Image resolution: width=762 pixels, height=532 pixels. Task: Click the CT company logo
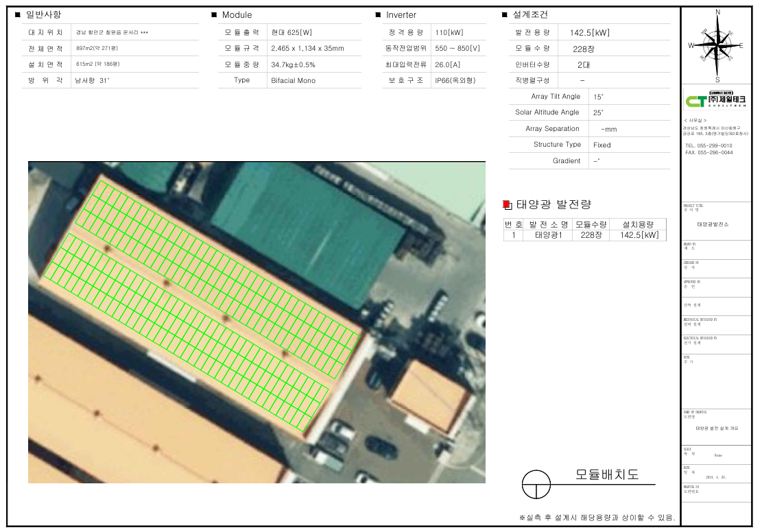(x=717, y=100)
